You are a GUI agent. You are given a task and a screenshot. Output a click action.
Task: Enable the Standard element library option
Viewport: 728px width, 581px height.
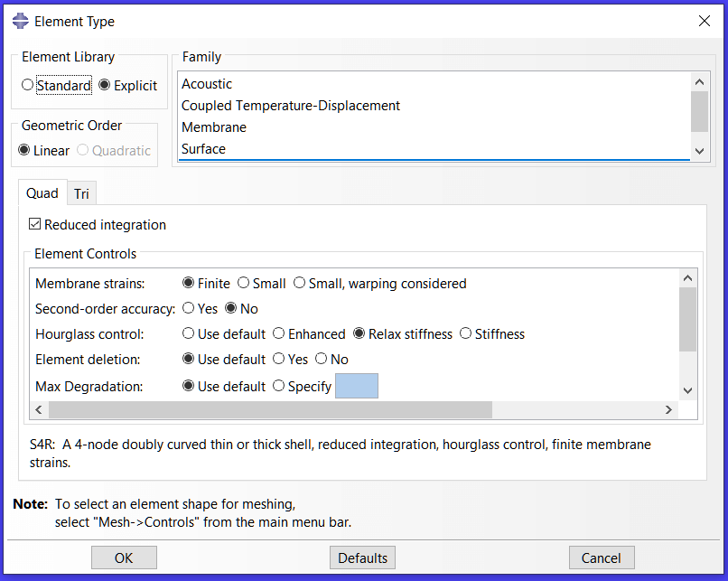point(28,85)
